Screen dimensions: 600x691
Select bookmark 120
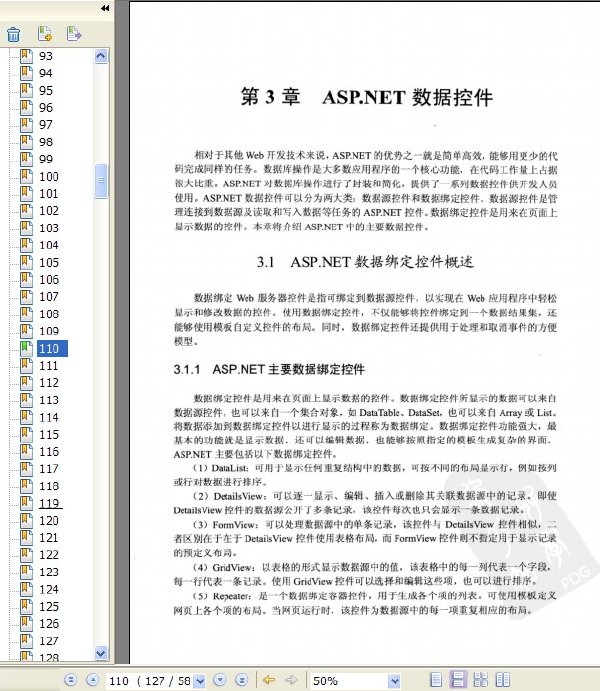(x=49, y=520)
